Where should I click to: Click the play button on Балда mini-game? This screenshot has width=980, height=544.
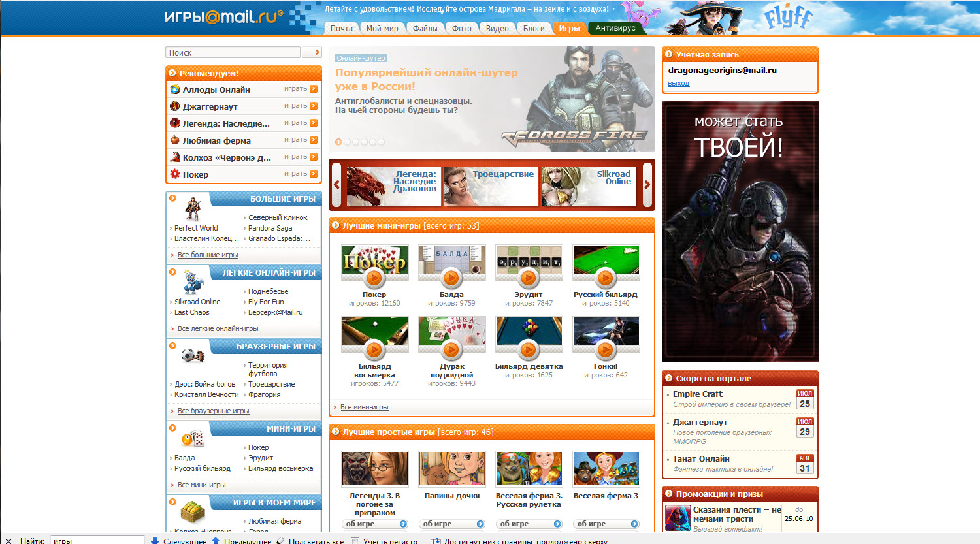pyautogui.click(x=451, y=278)
